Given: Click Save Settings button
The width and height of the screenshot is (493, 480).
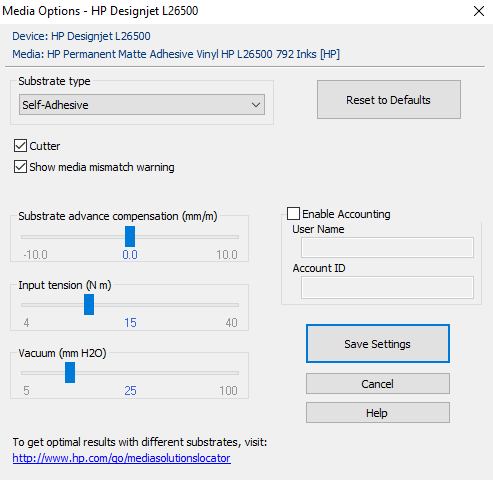Looking at the screenshot, I should click(378, 344).
